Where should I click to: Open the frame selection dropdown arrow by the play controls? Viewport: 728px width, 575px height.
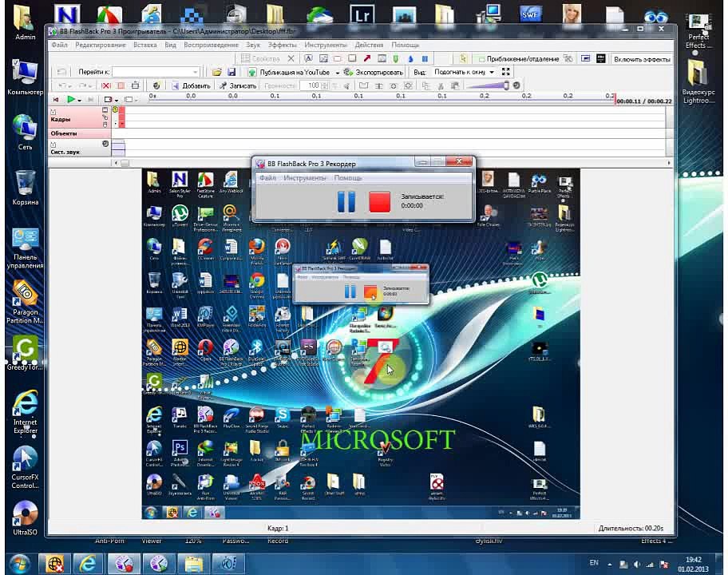click(116, 100)
